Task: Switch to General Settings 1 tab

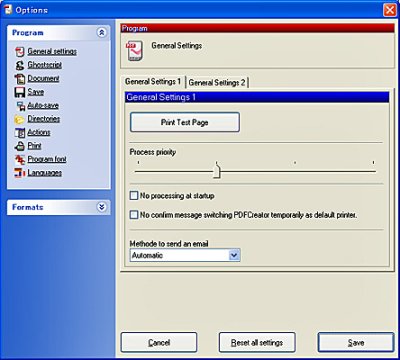Action: [153, 82]
